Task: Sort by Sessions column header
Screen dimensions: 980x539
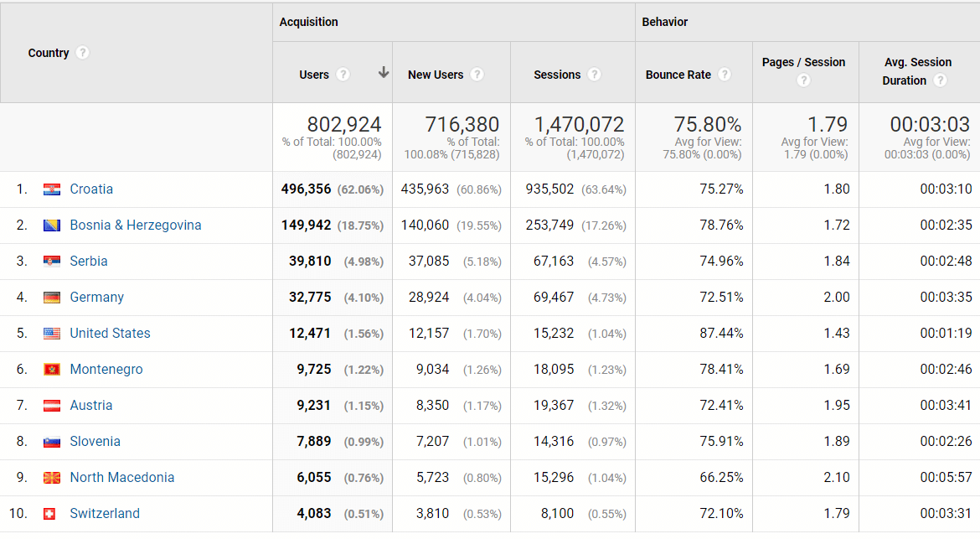Action: pos(556,75)
